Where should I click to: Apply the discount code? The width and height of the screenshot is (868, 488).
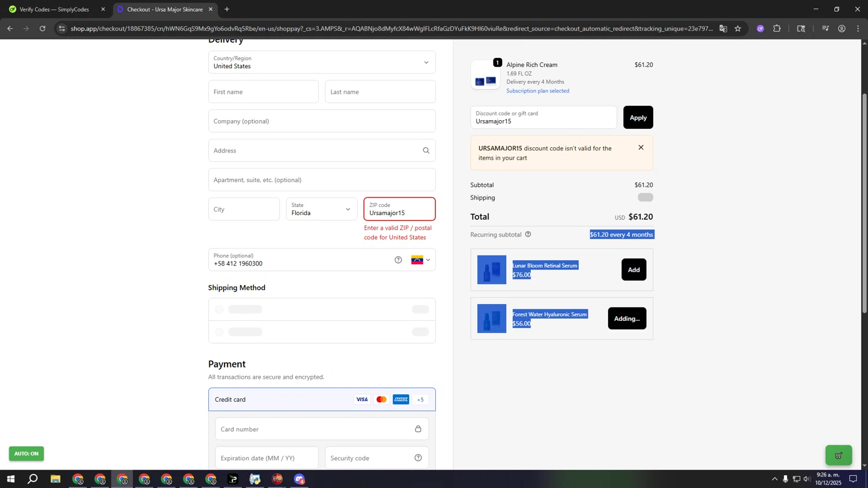[638, 117]
